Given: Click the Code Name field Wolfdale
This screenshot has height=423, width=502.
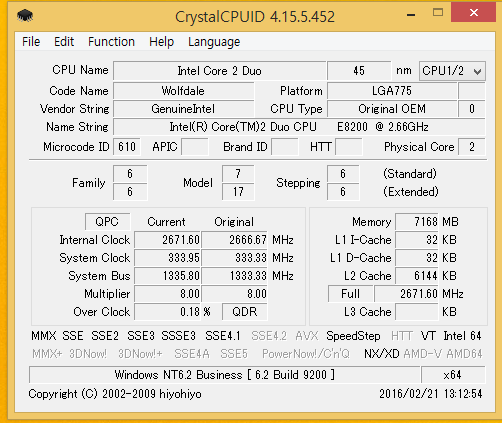Looking at the screenshot, I should click(183, 91).
